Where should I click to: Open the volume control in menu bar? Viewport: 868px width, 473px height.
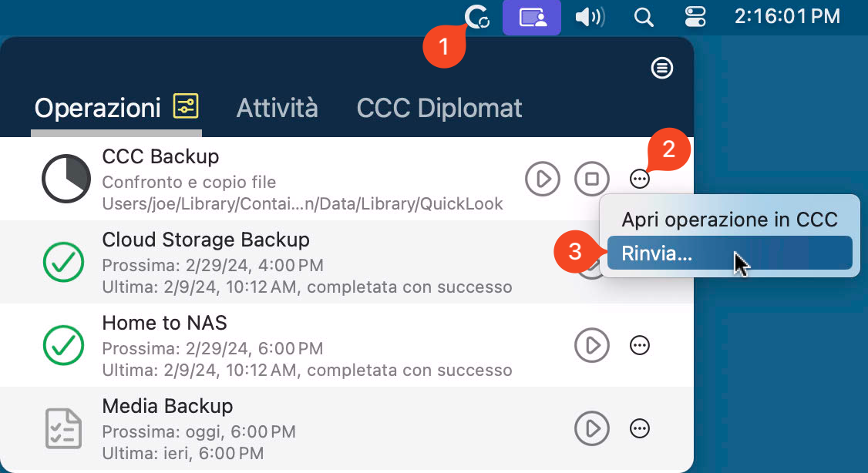click(590, 18)
